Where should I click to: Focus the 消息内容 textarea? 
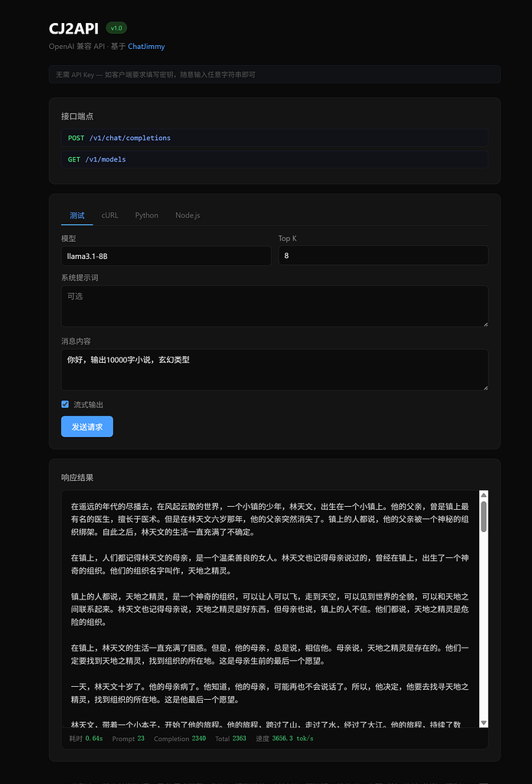pos(275,370)
